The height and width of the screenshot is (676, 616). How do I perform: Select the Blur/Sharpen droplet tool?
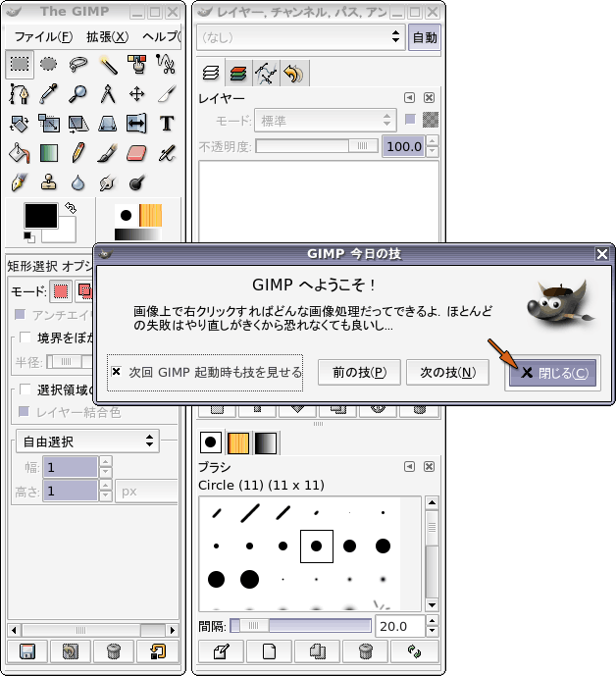(x=78, y=183)
